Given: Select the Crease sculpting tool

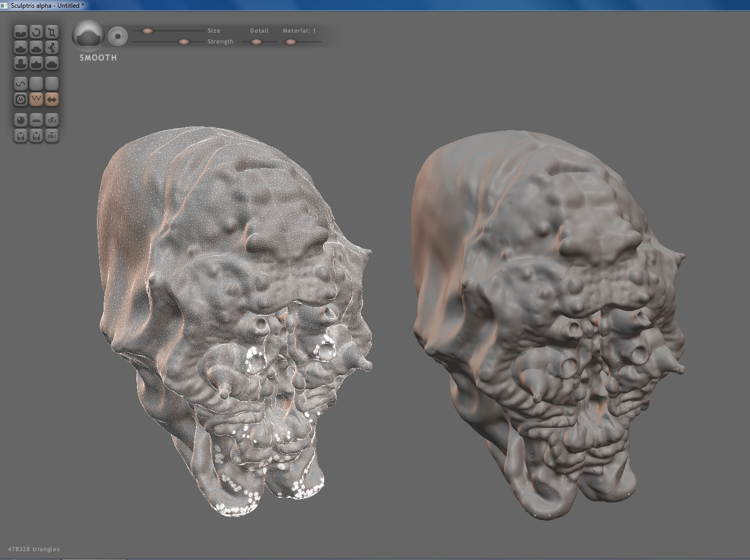Looking at the screenshot, I should pyautogui.click(x=21, y=32).
